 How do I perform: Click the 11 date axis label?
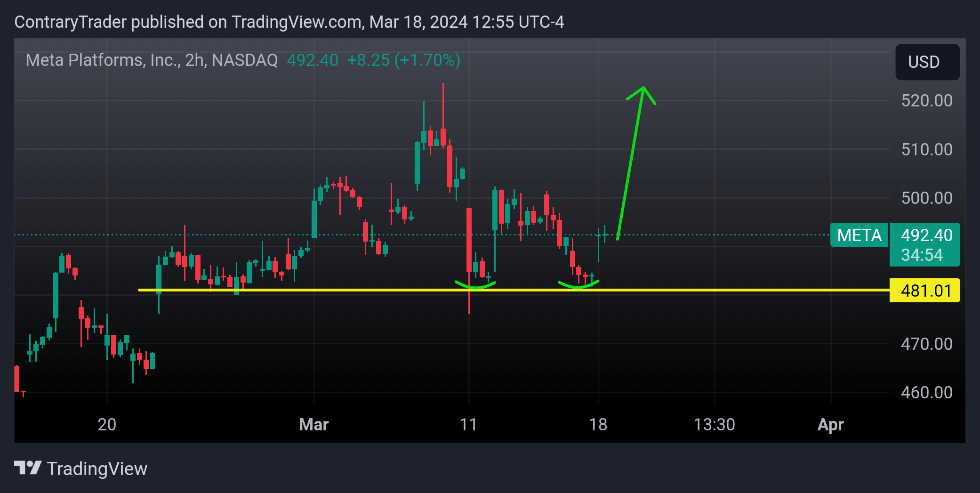(468, 424)
